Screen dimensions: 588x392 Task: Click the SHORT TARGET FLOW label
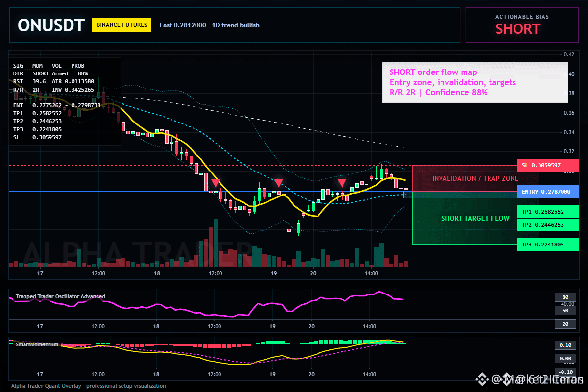pos(476,218)
